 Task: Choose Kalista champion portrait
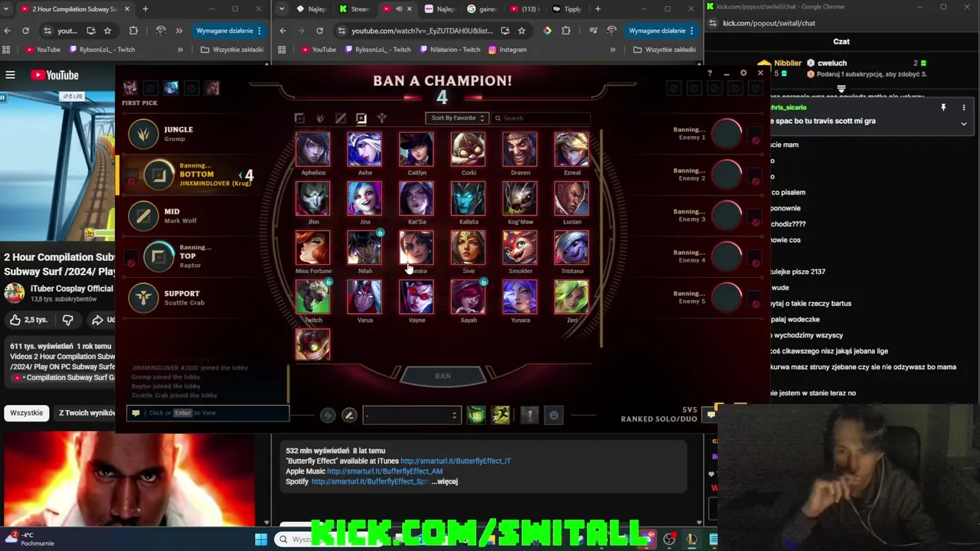click(468, 198)
